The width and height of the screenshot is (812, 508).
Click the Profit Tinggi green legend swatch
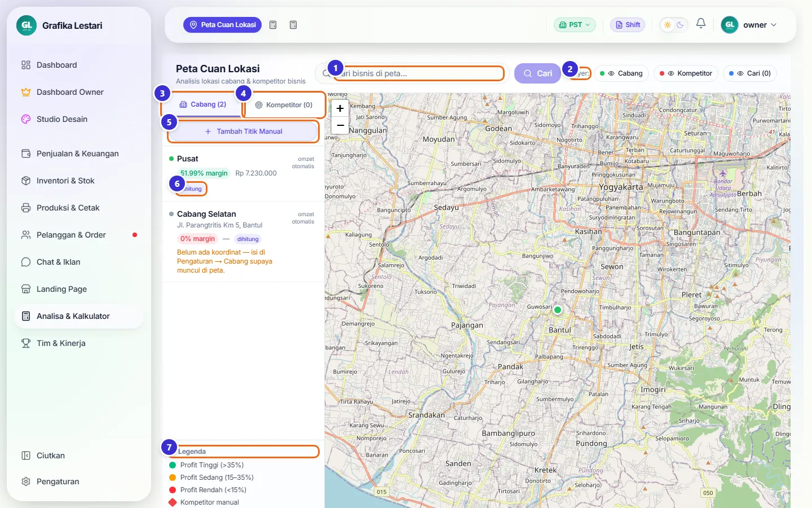tap(173, 465)
